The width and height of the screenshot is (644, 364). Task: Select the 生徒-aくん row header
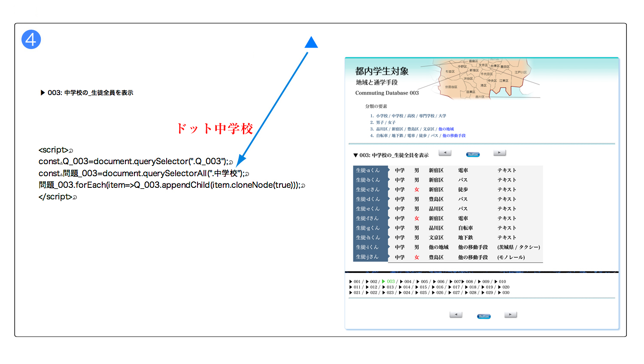pyautogui.click(x=371, y=170)
